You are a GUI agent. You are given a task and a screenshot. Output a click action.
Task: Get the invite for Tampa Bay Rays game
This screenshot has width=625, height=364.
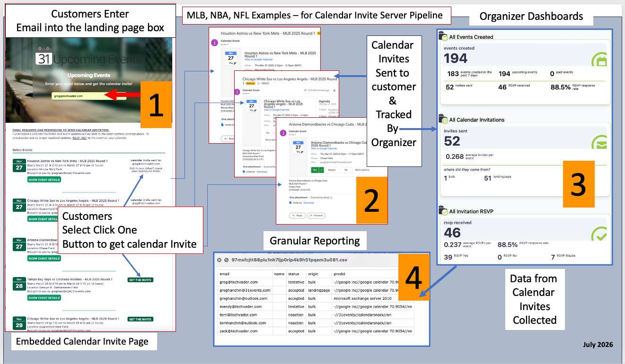[140, 280]
